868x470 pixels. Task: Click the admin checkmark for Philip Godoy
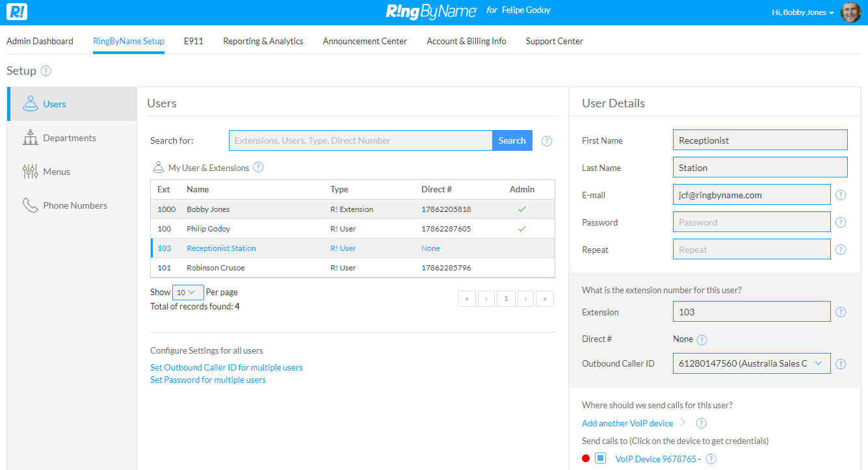522,229
